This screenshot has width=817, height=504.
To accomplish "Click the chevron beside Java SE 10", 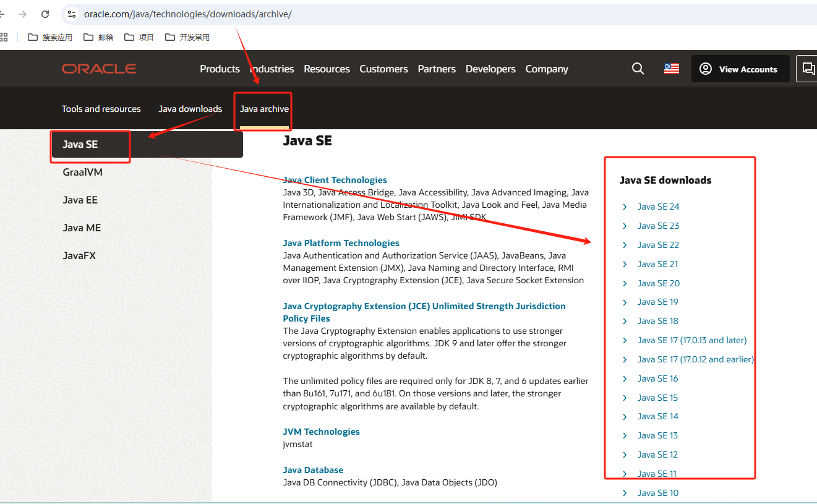I will pyautogui.click(x=625, y=493).
